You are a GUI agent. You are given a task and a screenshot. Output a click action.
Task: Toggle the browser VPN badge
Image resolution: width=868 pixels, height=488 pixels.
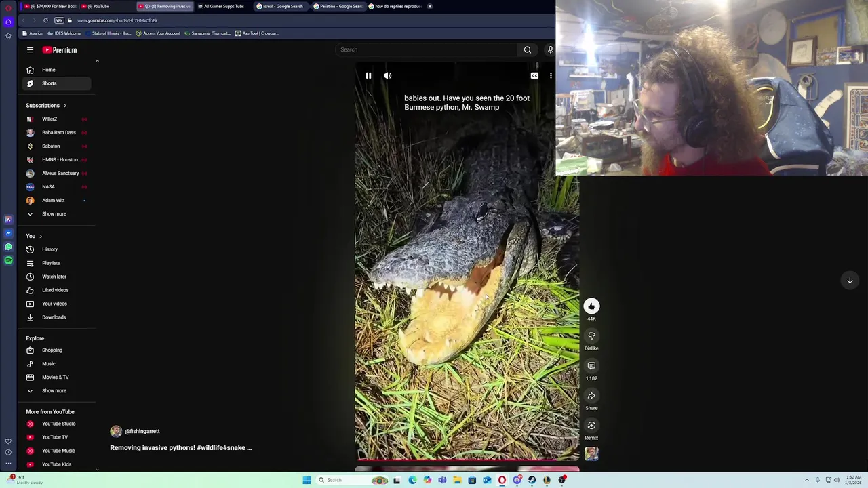pos(59,20)
